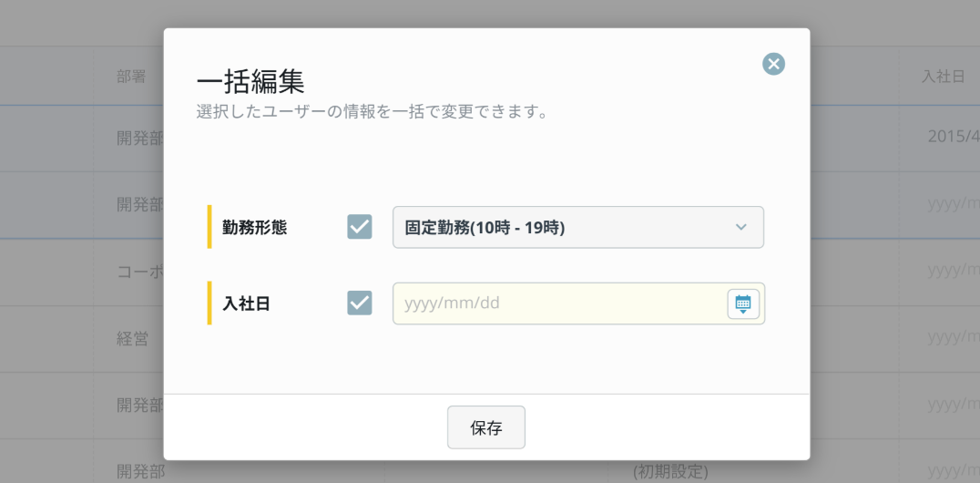Click the 経営 department cell

(132, 339)
